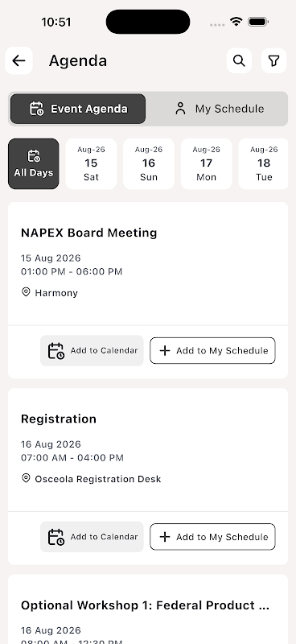Click calendar icon in Event Agenda tab

click(x=36, y=109)
